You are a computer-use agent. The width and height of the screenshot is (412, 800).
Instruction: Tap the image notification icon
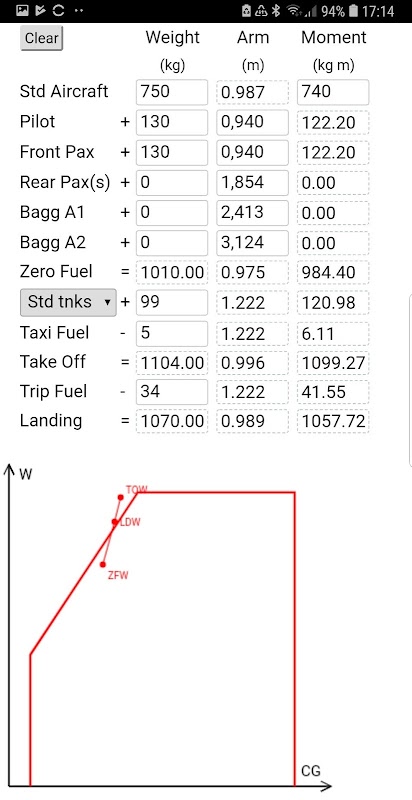[23, 11]
